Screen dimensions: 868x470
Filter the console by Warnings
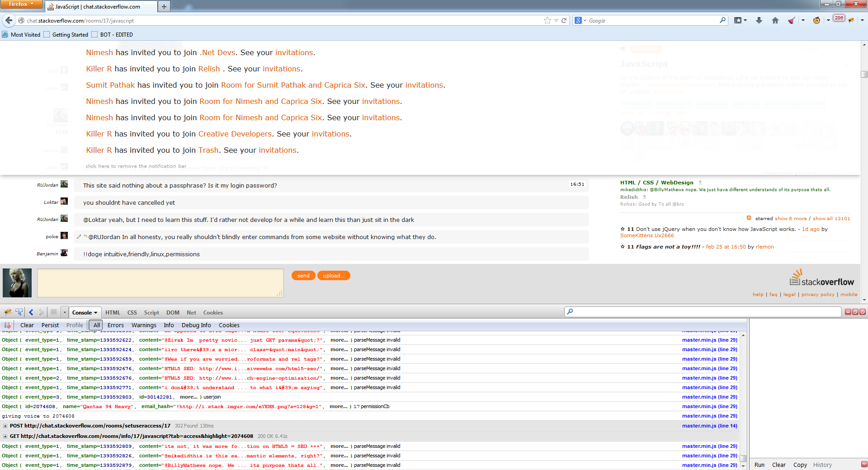click(x=144, y=325)
